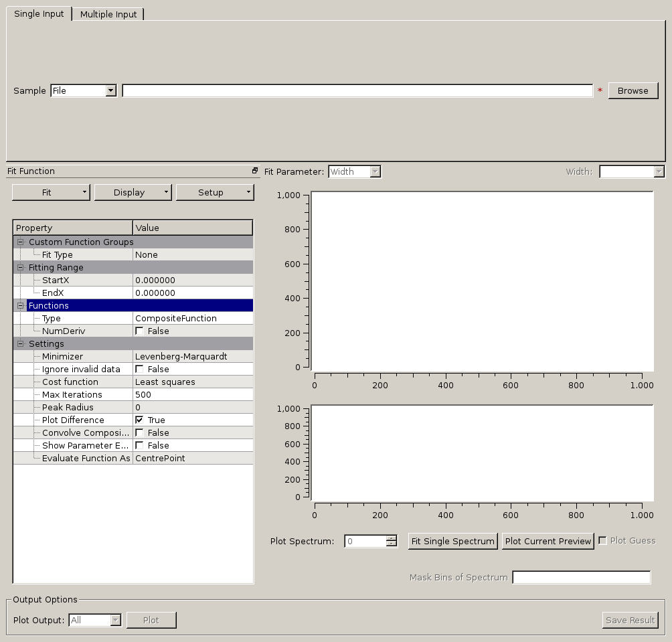Screen dimensions: 672x642
Task: Uncheck the Plot Difference checkbox
Action: tap(139, 420)
